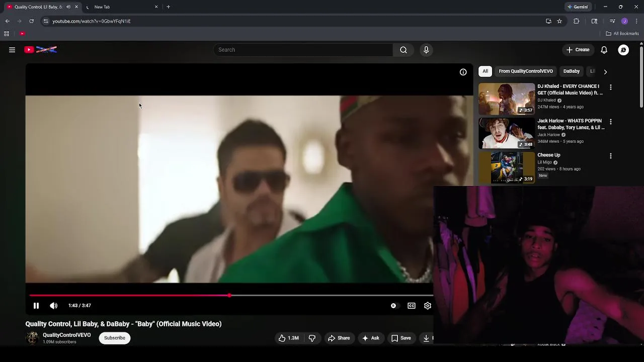Mute the tab using its speaker icon
The image size is (644, 362).
[x=68, y=7]
